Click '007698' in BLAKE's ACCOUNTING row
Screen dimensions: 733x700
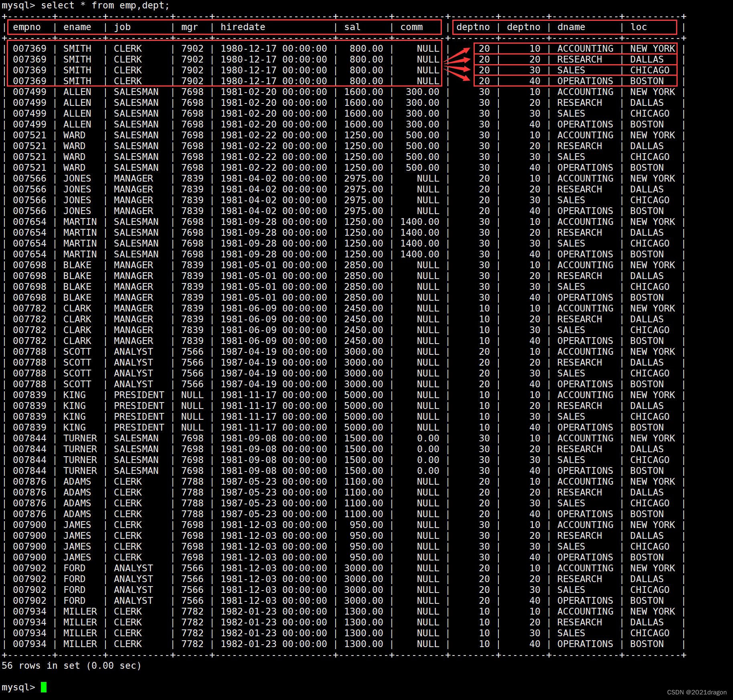point(30,265)
